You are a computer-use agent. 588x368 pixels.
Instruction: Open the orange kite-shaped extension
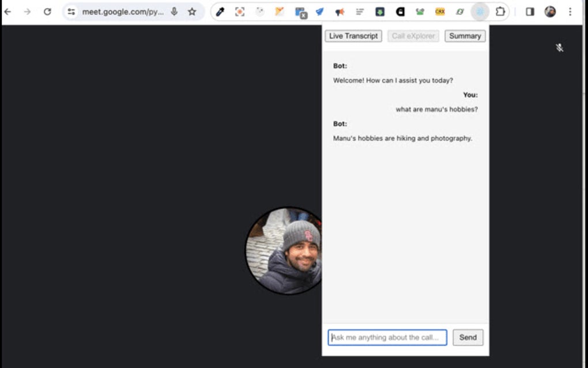280,12
